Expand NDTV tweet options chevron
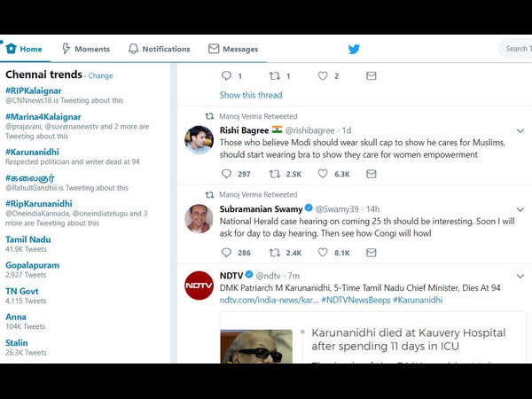 520,276
